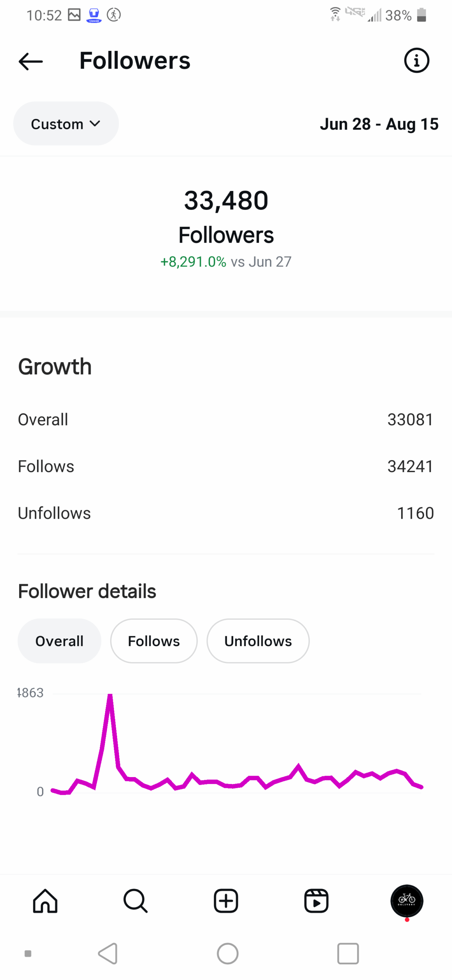Tap the Jun 28 - Aug 15 date range
Viewport: 452px width, 980px height.
pos(379,124)
